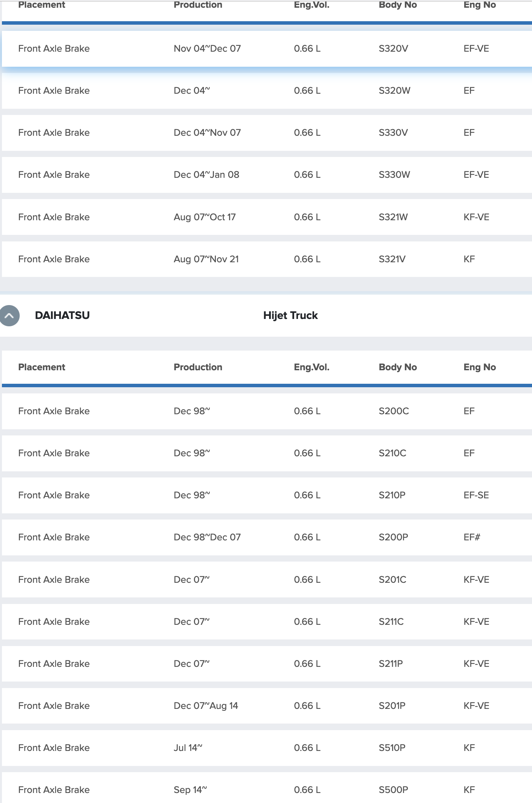This screenshot has height=803, width=532.
Task: Click the Body No header in Hijet Truck table
Action: [398, 367]
